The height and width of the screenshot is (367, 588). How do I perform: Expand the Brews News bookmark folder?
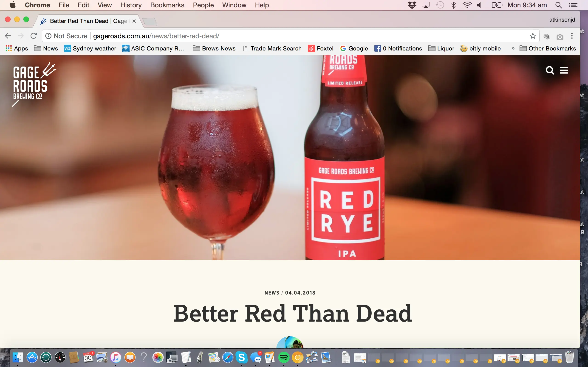[x=214, y=48]
